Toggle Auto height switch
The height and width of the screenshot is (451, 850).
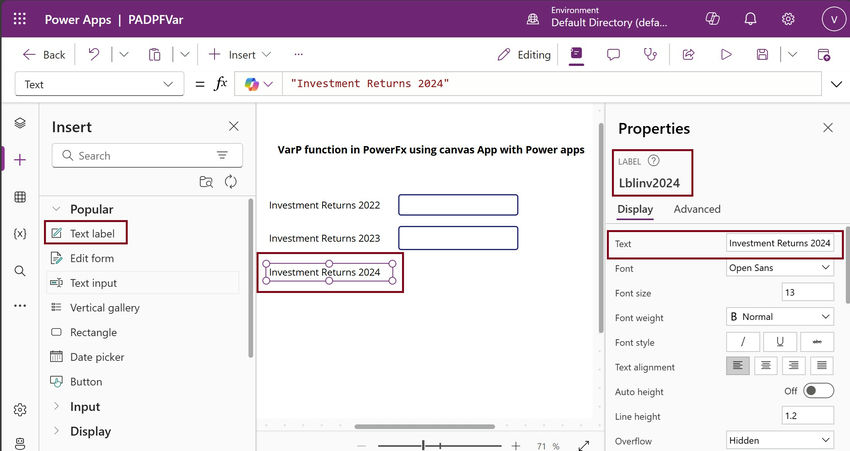coord(818,390)
